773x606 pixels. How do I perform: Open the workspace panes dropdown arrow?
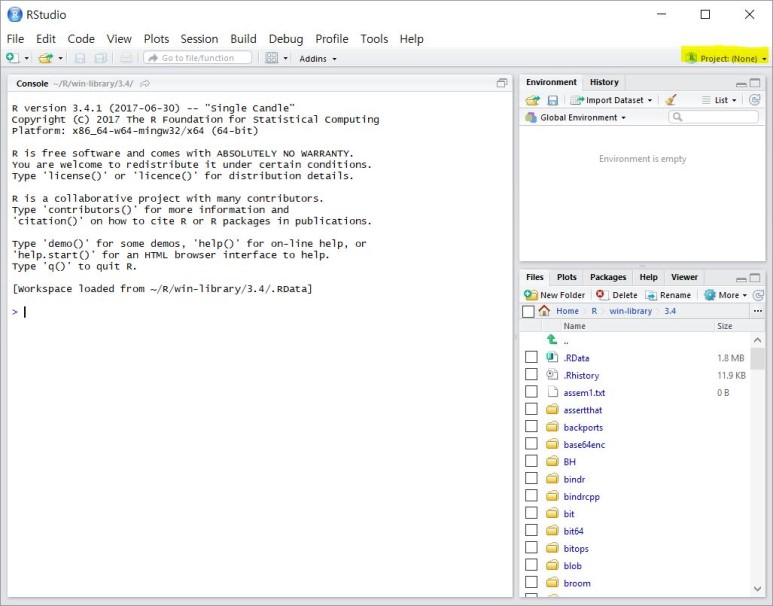click(x=285, y=59)
